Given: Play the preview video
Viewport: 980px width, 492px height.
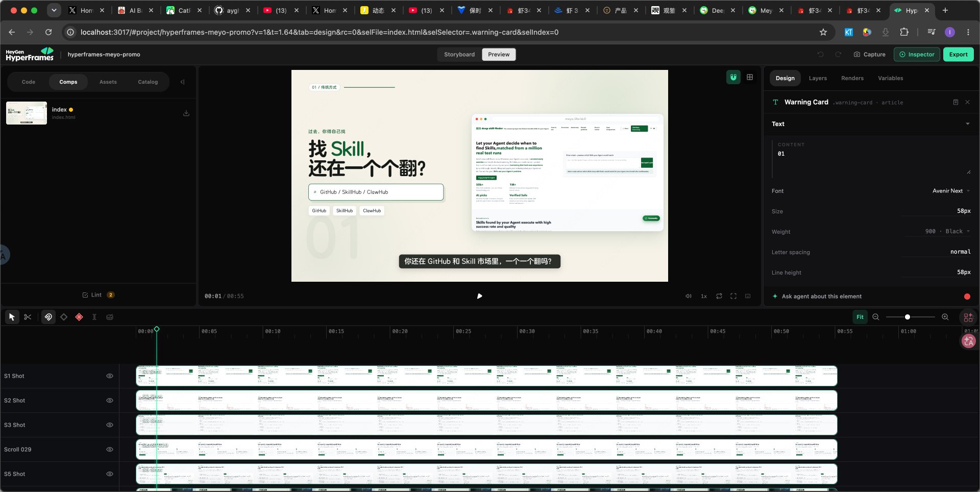Looking at the screenshot, I should pos(480,296).
